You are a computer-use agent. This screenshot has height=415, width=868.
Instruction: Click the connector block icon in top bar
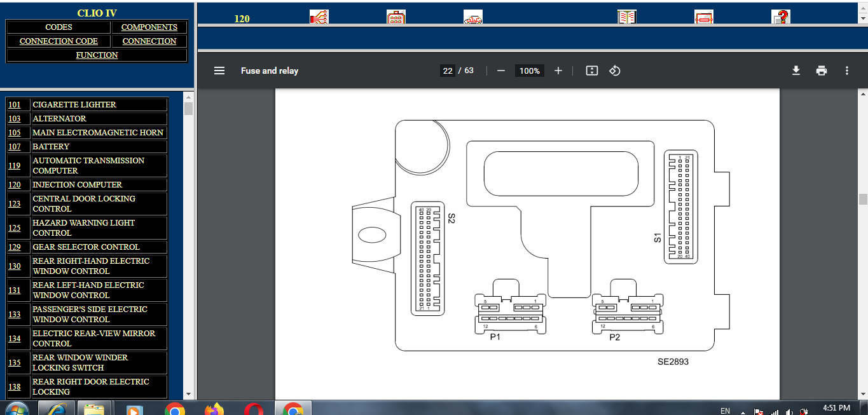(396, 18)
